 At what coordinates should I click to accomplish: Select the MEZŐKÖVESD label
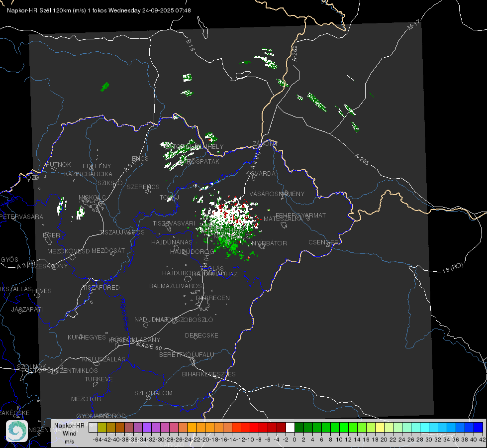[68, 251]
